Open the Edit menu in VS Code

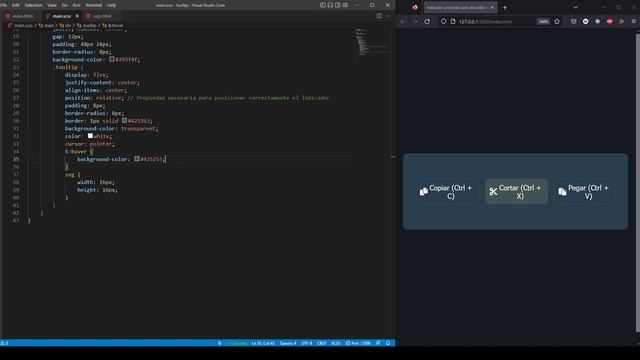(x=16, y=5)
